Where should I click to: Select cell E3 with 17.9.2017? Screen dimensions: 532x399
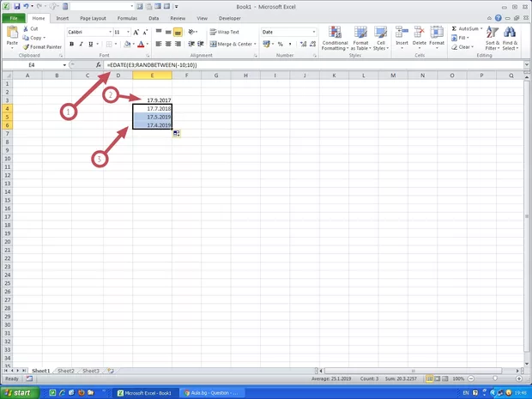[152, 100]
